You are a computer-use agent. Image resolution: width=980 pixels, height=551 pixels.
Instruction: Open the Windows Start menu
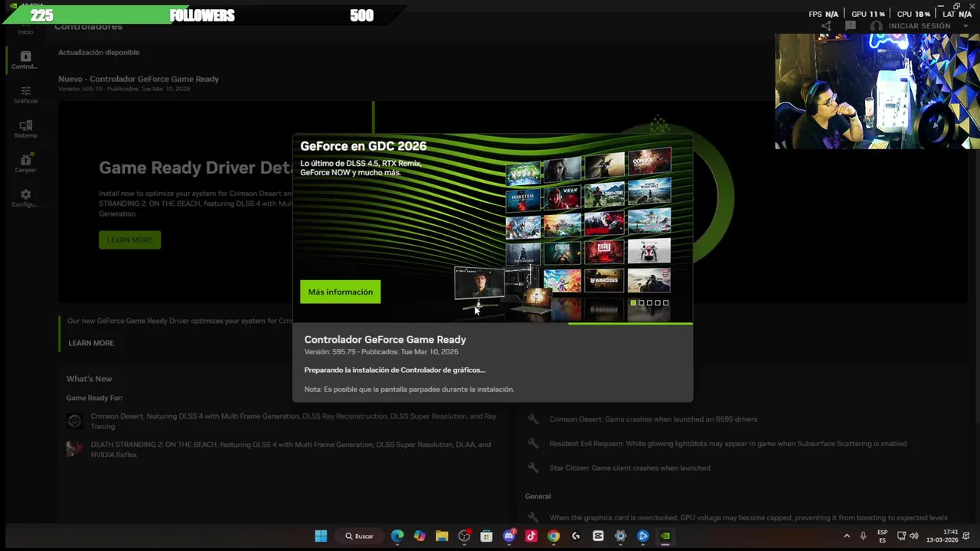point(321,536)
